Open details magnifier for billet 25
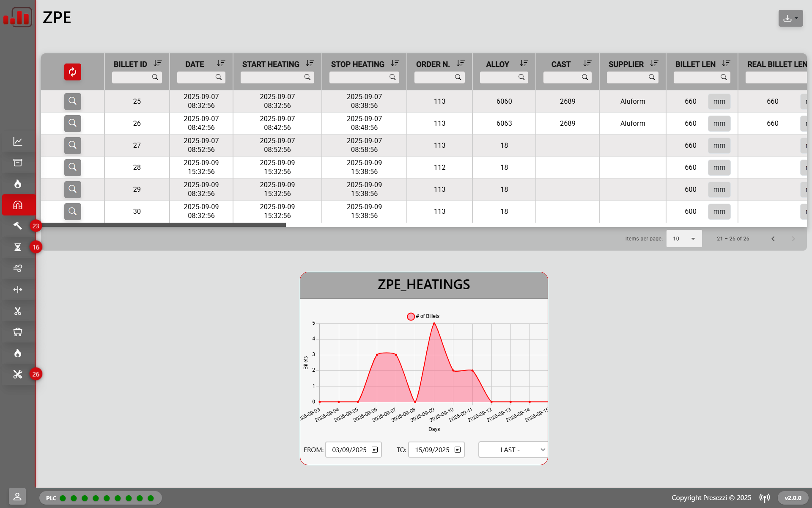Viewport: 812px width, 508px height. click(72, 101)
